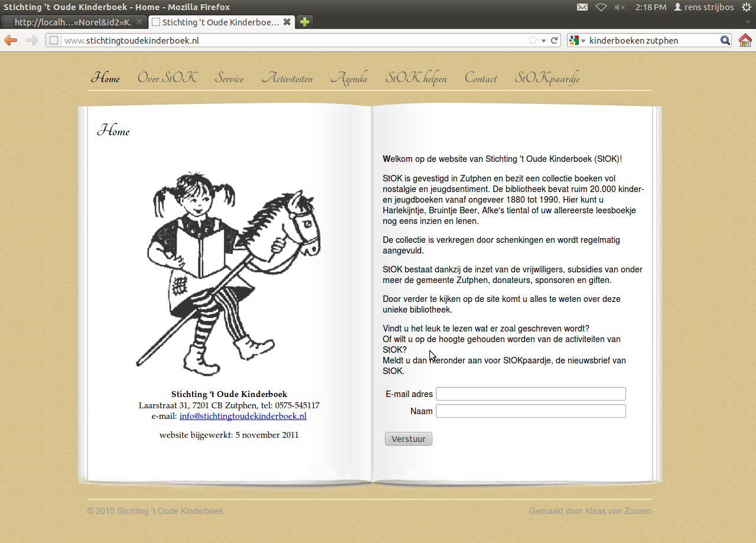The width and height of the screenshot is (756, 543).
Task: Click the browser back arrow button
Action: [x=11, y=40]
